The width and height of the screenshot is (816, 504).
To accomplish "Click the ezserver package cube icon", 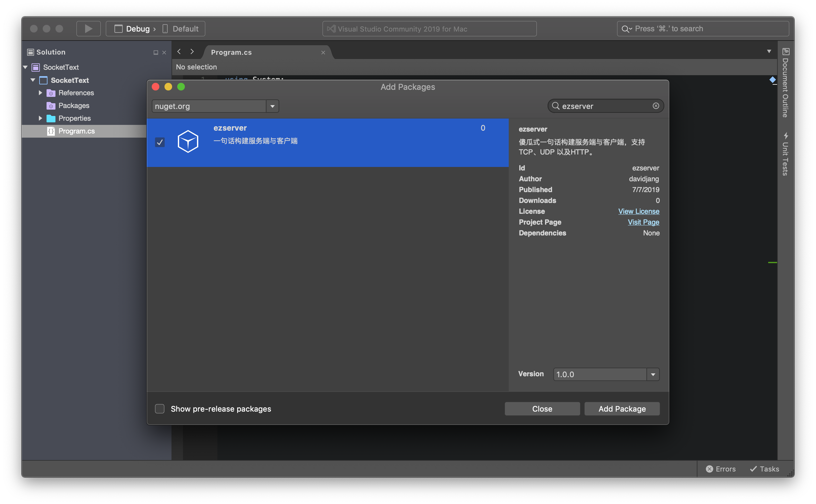I will 188,142.
